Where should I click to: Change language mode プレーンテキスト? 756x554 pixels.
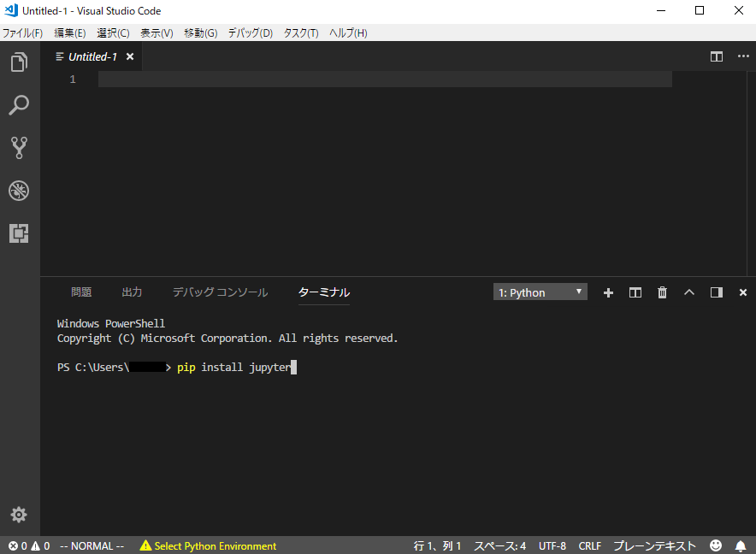pyautogui.click(x=655, y=545)
